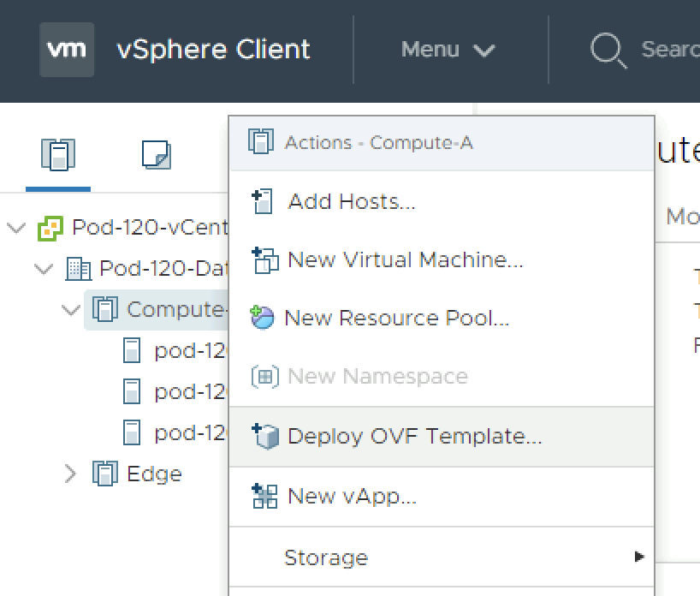
Task: Open the Hosts and Clusters view tab
Action: (58, 155)
